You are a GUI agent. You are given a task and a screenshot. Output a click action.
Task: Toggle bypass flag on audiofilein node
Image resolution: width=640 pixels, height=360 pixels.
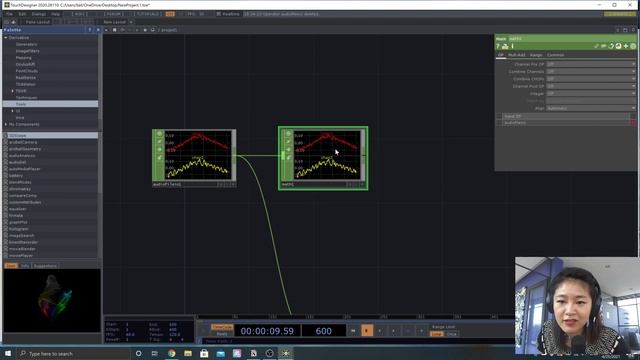coord(160,142)
